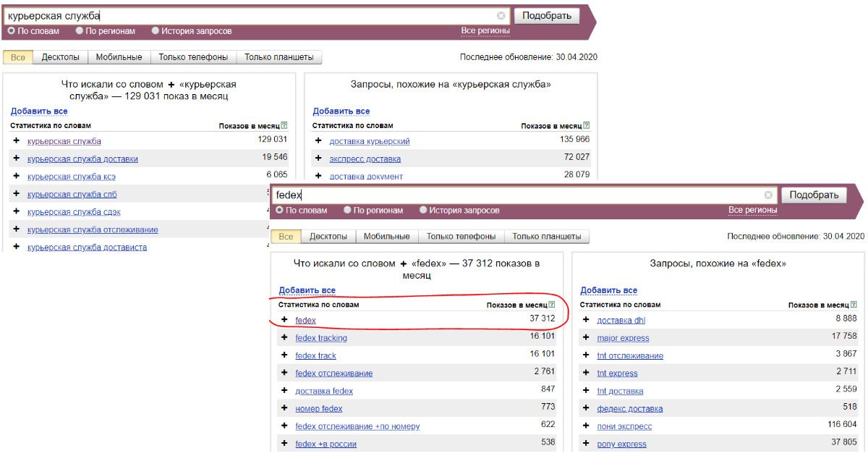868x456 pixels.
Task: Switch to «Только планшеты» tab in курьерская служба window
Action: click(x=279, y=57)
